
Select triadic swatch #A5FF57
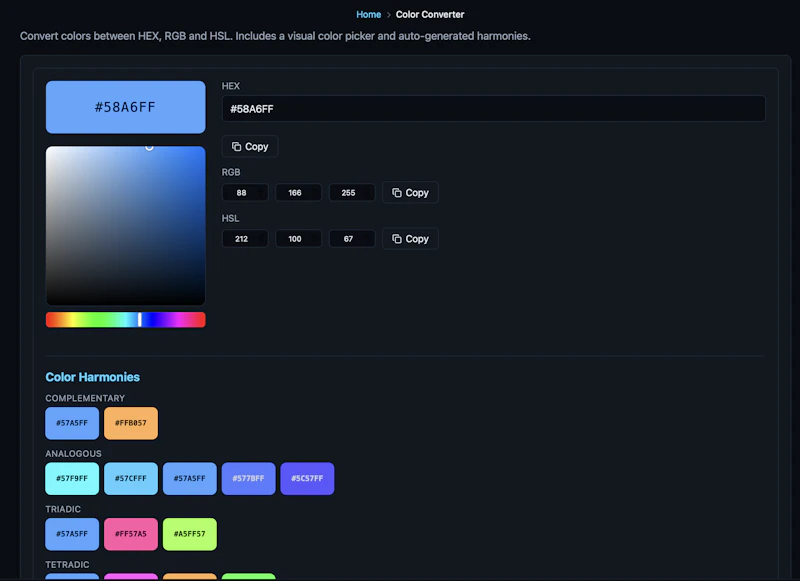(190, 534)
